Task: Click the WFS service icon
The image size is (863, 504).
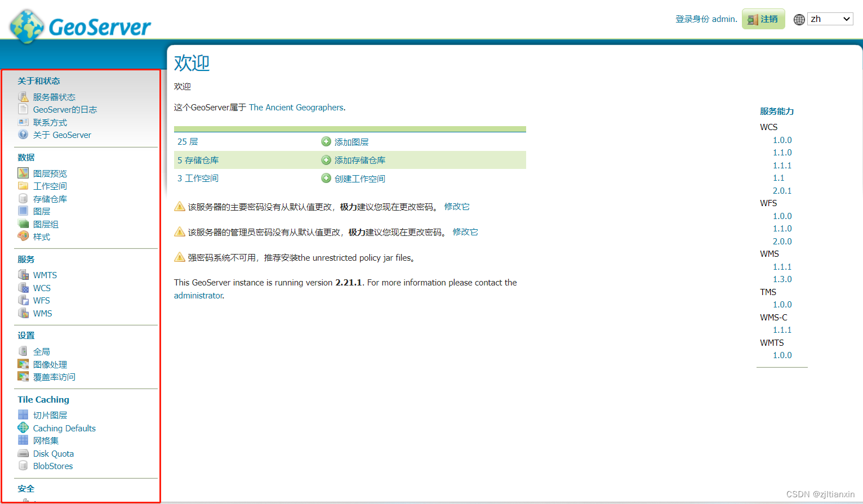Action: 23,300
